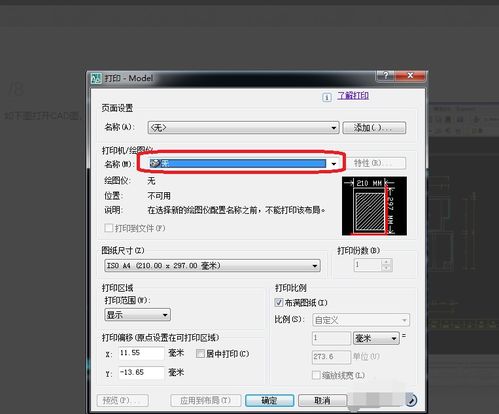Click the scale value field showing 1
This screenshot has height=414, width=499.
coord(331,338)
